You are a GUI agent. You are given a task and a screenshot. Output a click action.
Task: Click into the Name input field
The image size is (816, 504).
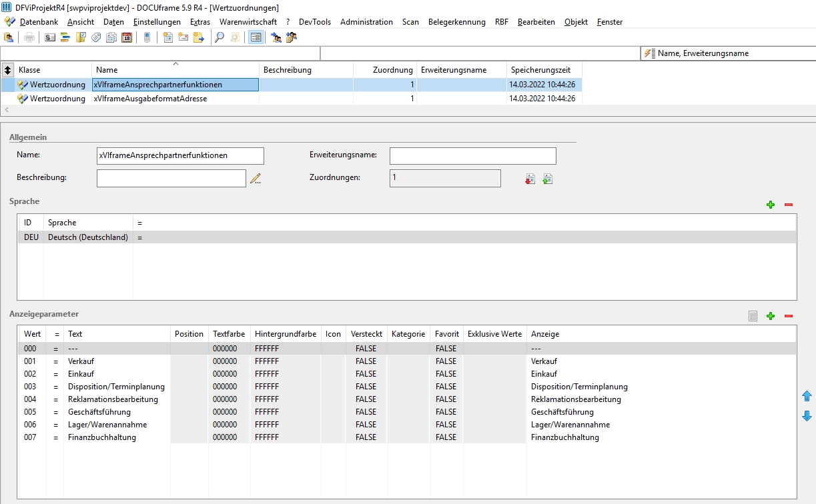tap(180, 155)
